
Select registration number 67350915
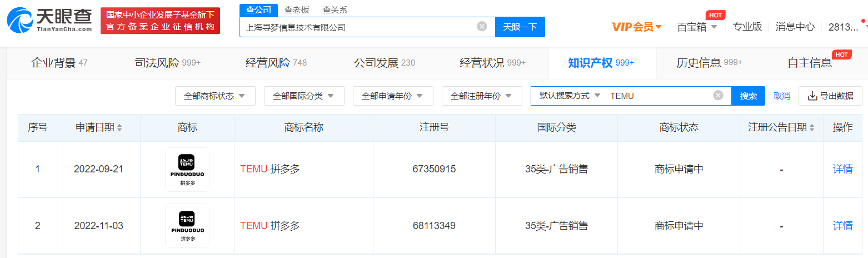coord(434,169)
